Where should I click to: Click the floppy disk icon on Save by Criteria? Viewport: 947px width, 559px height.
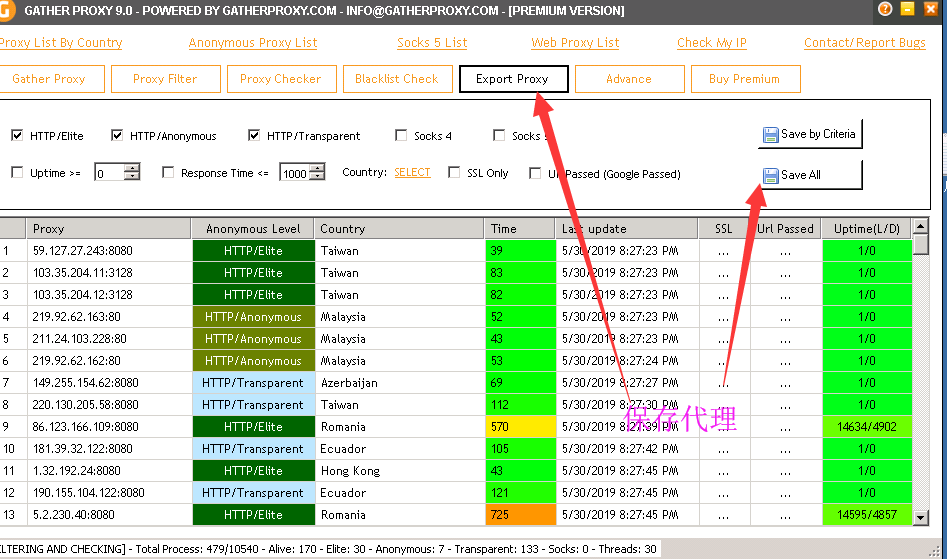point(770,135)
